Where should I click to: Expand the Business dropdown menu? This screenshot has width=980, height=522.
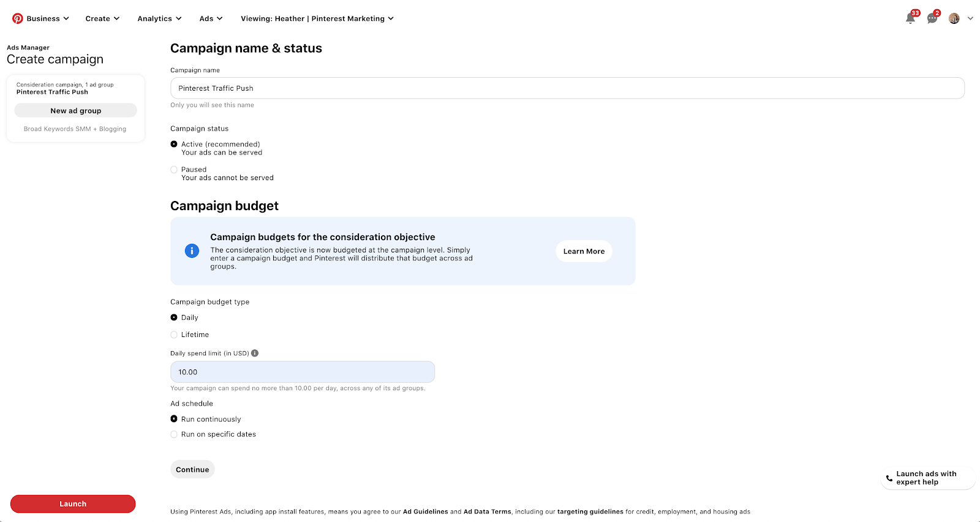pos(48,18)
